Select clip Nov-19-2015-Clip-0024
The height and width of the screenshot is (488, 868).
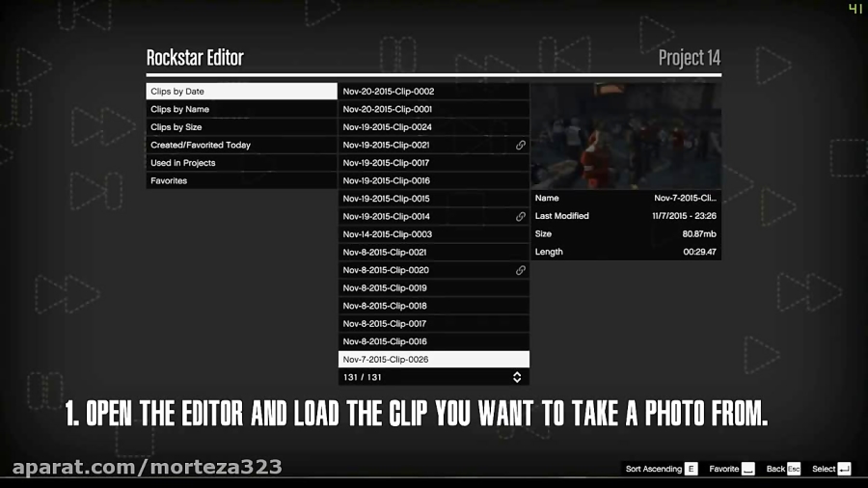[433, 126]
